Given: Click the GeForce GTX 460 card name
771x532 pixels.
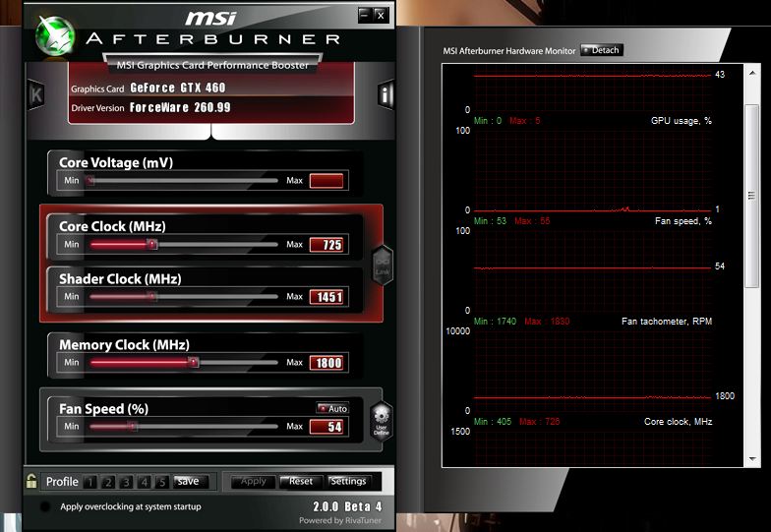Looking at the screenshot, I should click(177, 88).
